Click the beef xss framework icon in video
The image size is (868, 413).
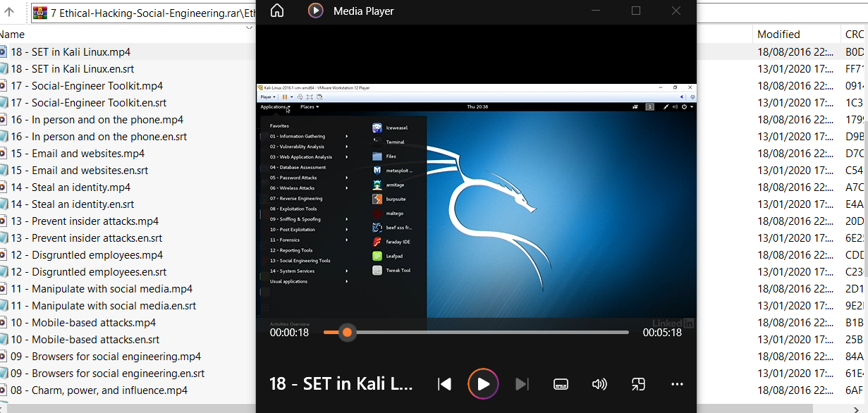pyautogui.click(x=377, y=228)
